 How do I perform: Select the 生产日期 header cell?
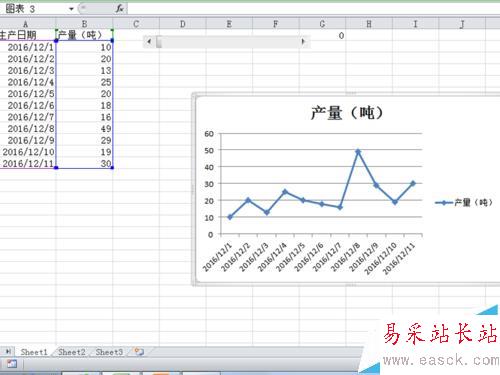(28, 35)
